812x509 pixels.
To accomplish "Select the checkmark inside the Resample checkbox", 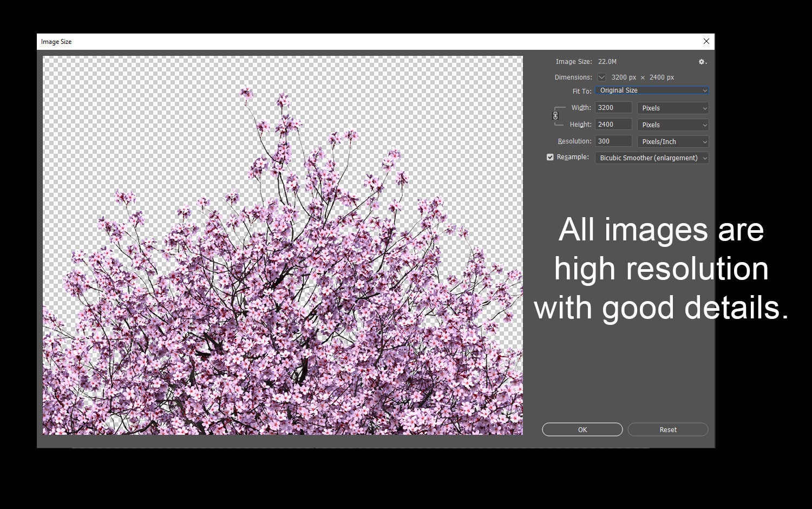I will 550,157.
